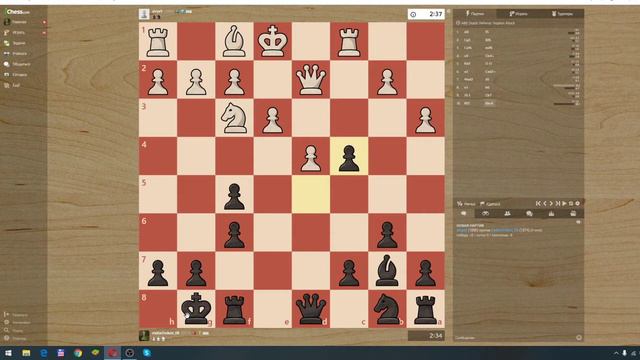The height and width of the screenshot is (360, 640).
Task: Open the spectators glasses tab
Action: click(485, 213)
